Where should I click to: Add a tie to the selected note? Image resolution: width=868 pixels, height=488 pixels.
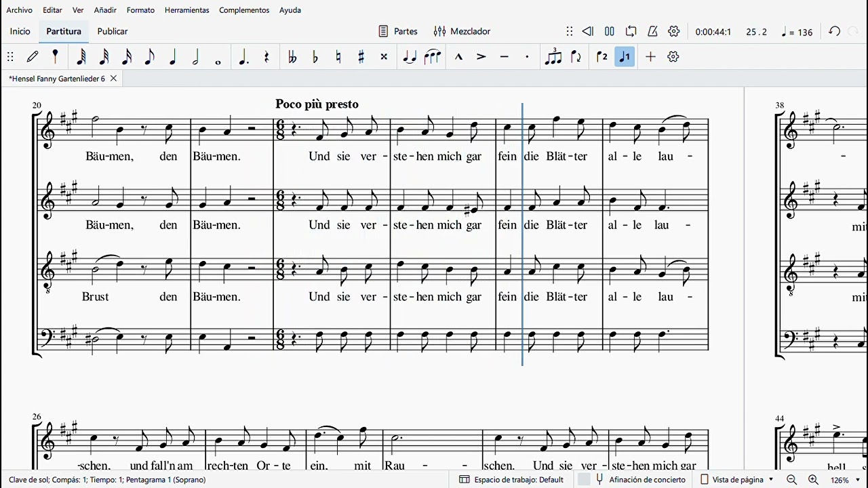(x=410, y=57)
